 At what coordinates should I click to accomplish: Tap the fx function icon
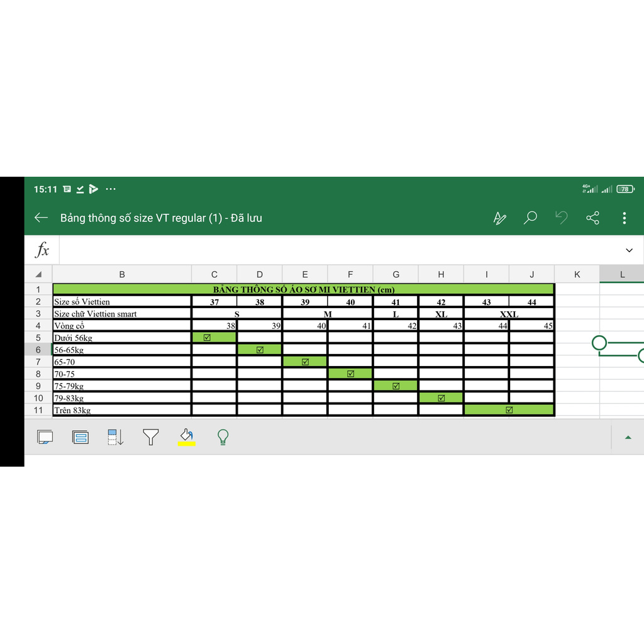[x=42, y=250]
